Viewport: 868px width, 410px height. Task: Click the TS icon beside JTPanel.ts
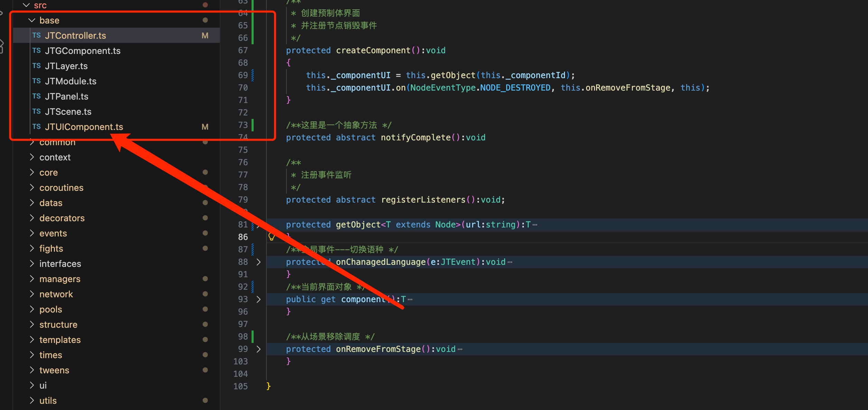coord(37,96)
